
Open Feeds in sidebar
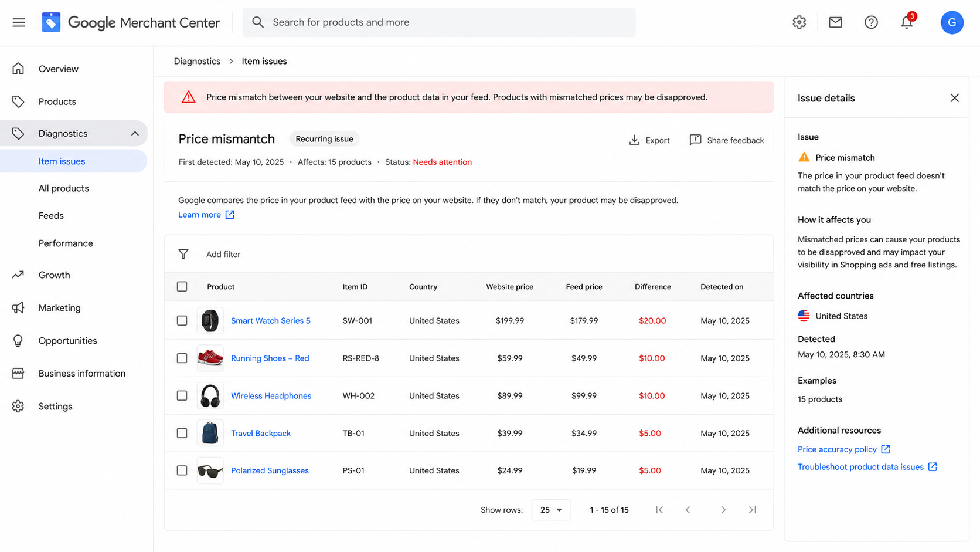point(51,216)
